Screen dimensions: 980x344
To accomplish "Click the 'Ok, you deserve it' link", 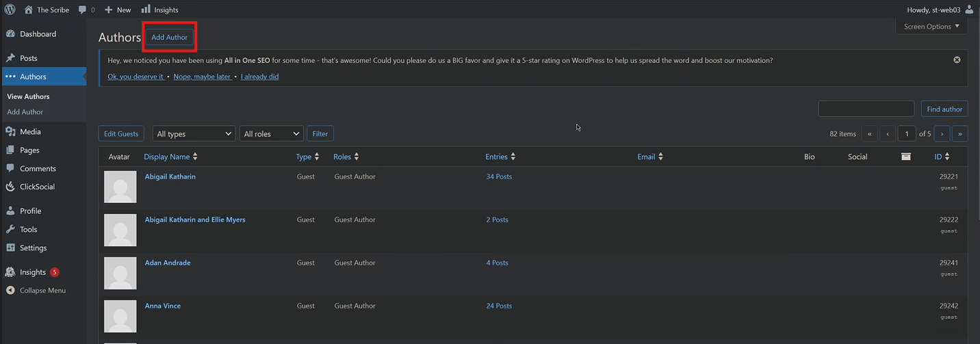I will [136, 77].
